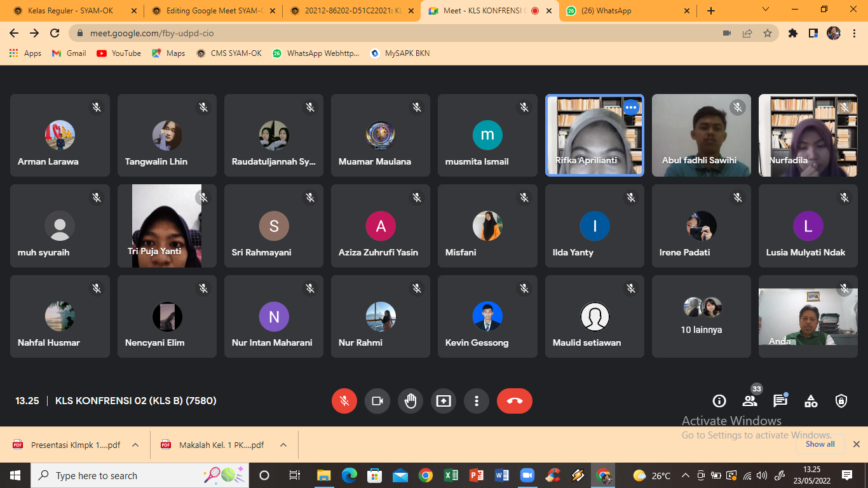Open PowerPoint from the taskbar

coord(477,475)
